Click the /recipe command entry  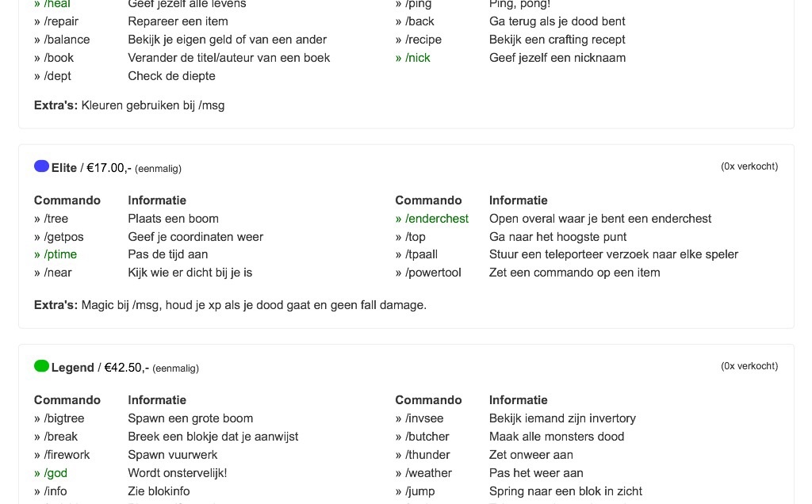tap(423, 40)
